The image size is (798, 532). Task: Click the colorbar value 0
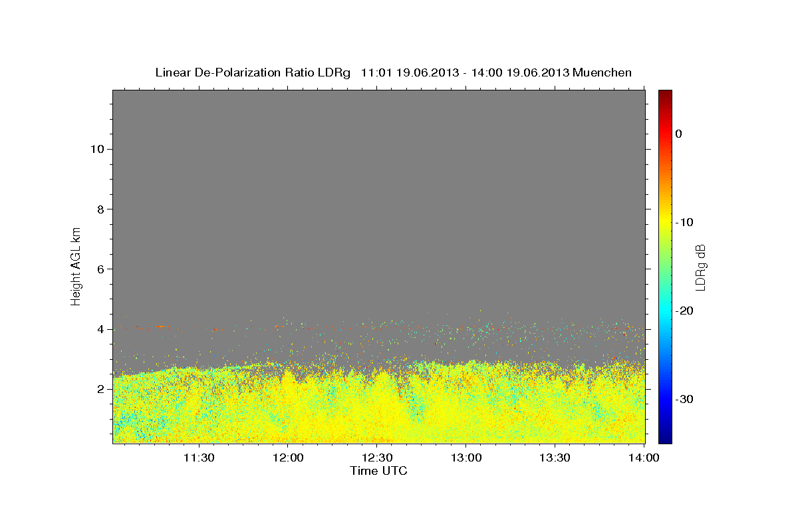tap(679, 134)
